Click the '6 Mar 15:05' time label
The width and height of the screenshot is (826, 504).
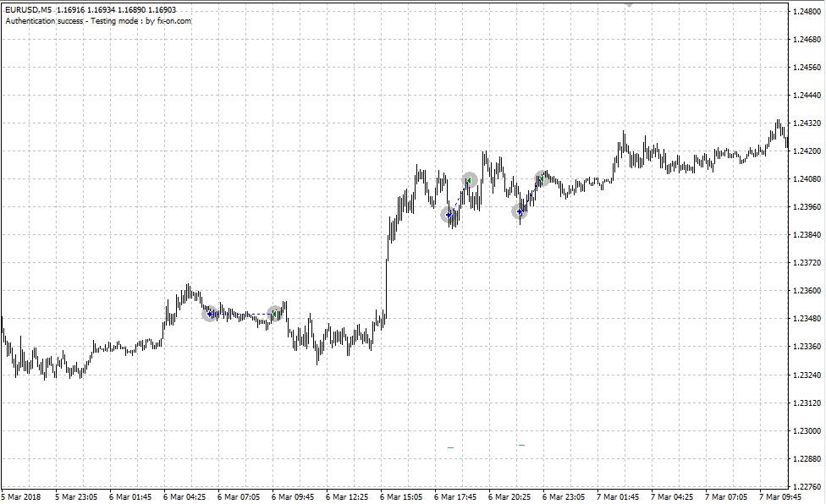(x=401, y=496)
